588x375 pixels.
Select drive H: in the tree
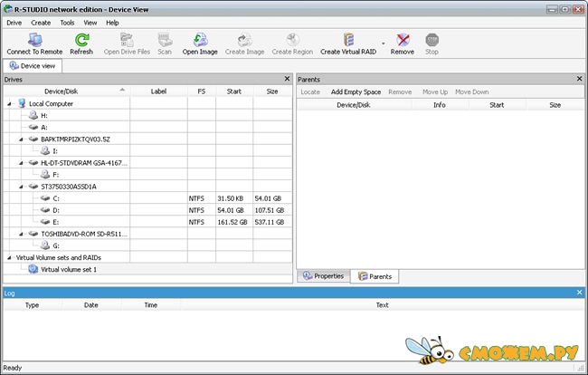pyautogui.click(x=44, y=116)
